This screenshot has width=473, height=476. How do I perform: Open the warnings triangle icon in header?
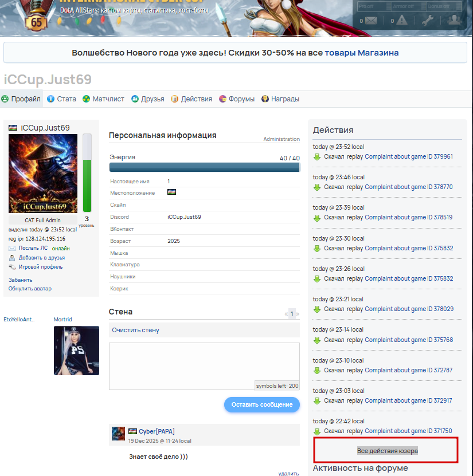click(x=401, y=21)
